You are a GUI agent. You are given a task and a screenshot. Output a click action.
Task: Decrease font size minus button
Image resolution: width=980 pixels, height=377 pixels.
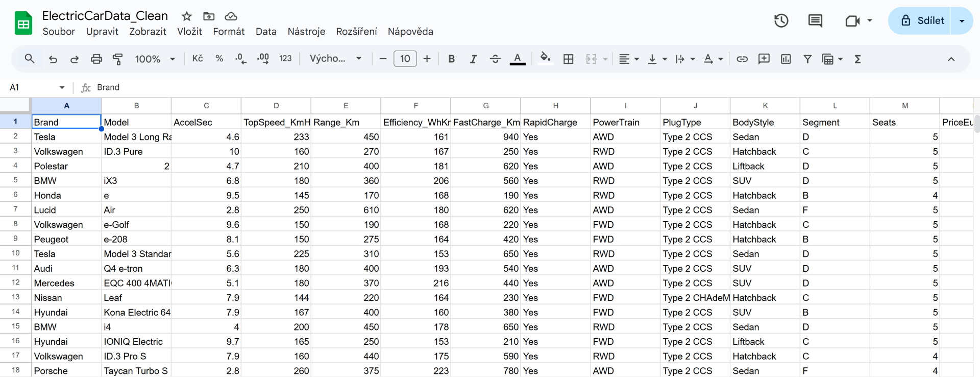[x=383, y=59]
